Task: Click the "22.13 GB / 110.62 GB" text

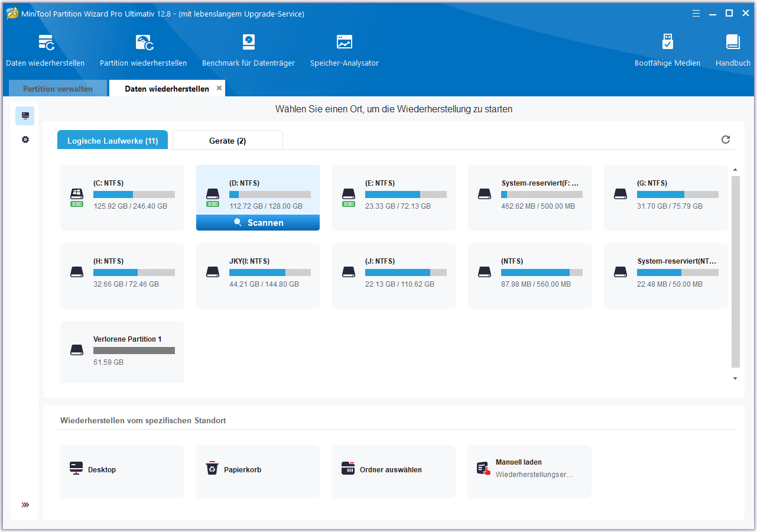Action: tap(399, 284)
